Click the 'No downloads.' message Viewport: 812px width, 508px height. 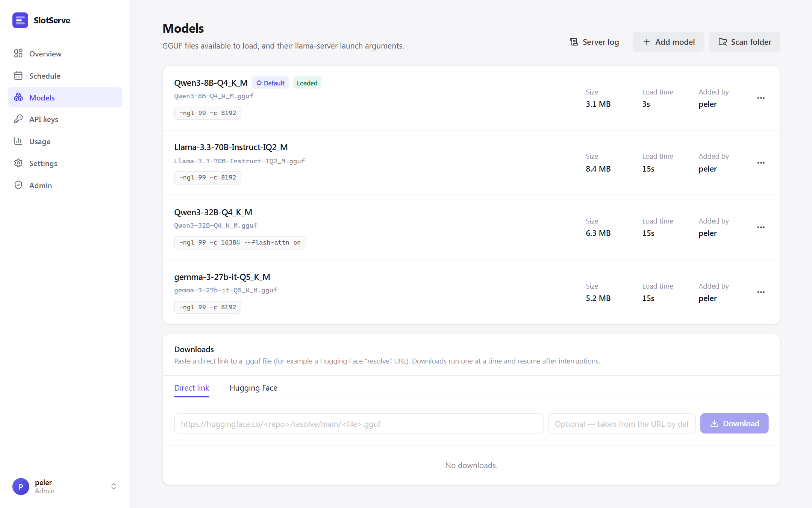click(471, 465)
